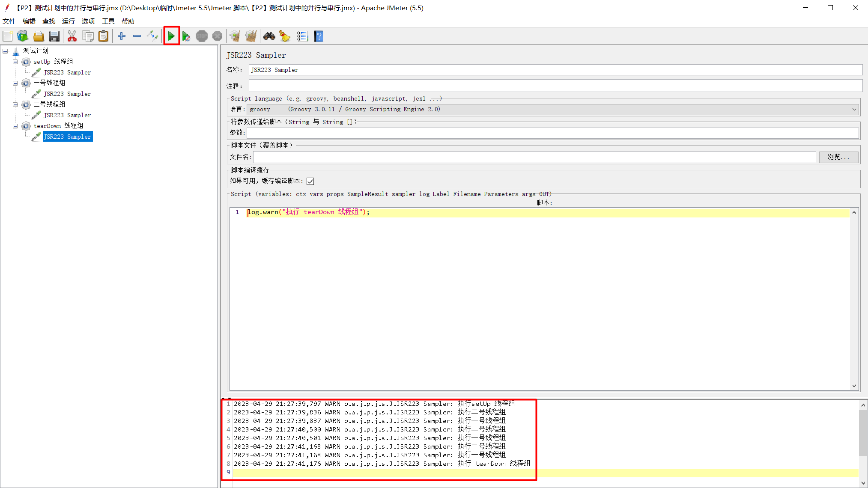Click the 注释 input field
Viewport: 868px width, 488px height.
[x=555, y=86]
